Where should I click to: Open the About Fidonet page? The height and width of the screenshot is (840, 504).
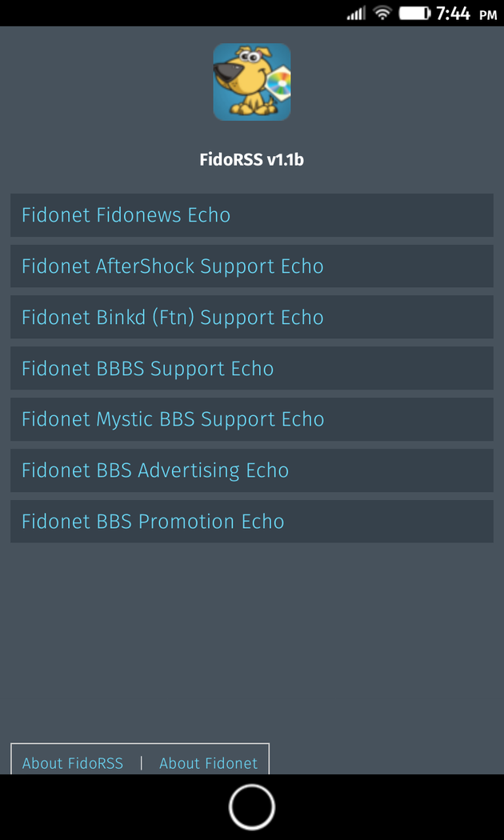pos(208,763)
